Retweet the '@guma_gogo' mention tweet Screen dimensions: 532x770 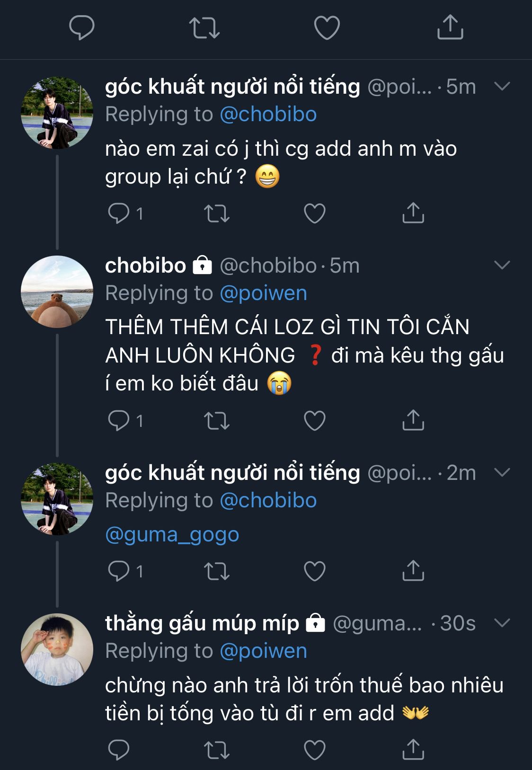pyautogui.click(x=217, y=571)
